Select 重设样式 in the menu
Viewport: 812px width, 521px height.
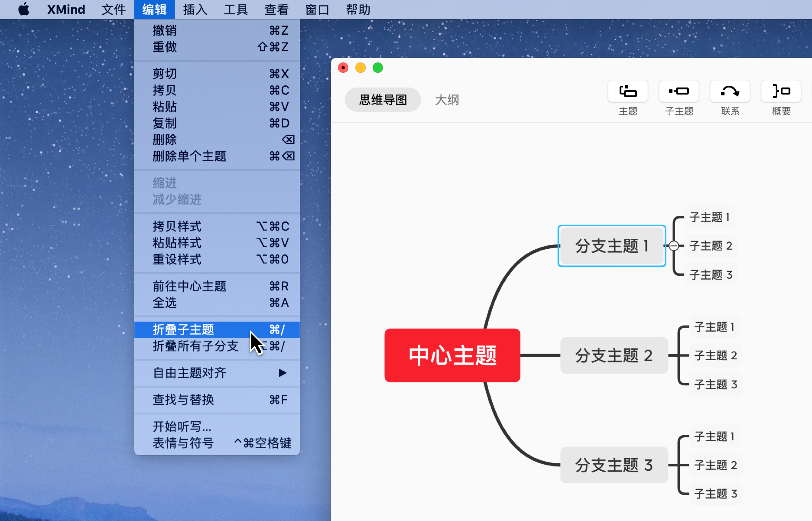(217, 259)
